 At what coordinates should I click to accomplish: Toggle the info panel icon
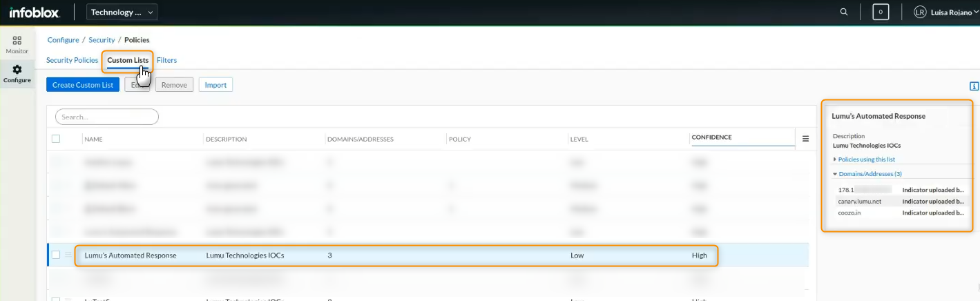click(x=974, y=86)
